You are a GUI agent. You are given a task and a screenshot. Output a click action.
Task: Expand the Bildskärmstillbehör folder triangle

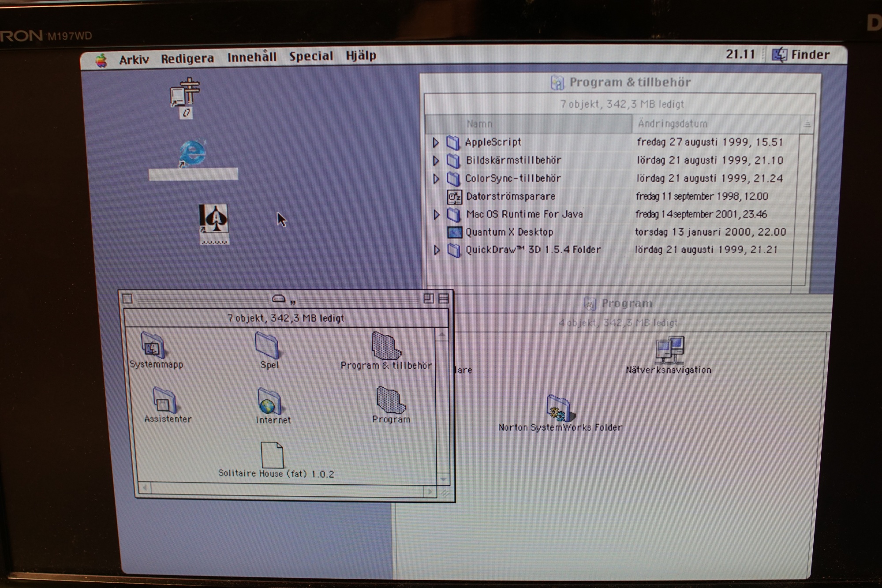(x=436, y=161)
